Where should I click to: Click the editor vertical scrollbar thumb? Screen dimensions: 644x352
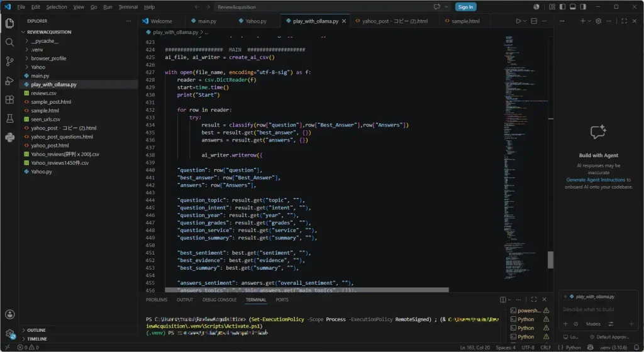(550, 260)
